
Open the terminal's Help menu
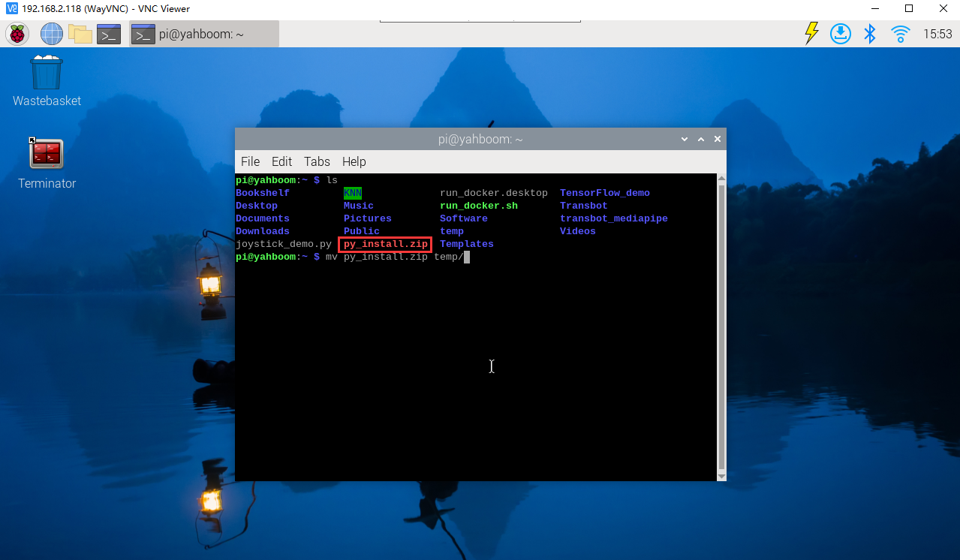click(x=354, y=161)
